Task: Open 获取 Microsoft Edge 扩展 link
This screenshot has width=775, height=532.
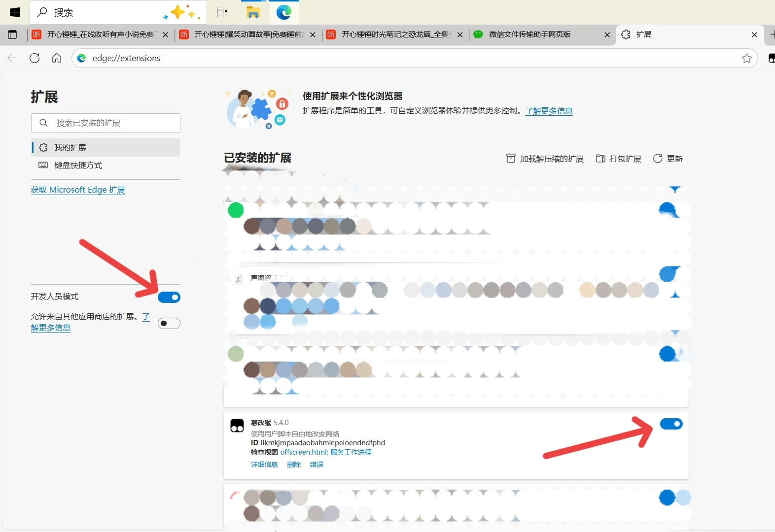Action: 78,190
